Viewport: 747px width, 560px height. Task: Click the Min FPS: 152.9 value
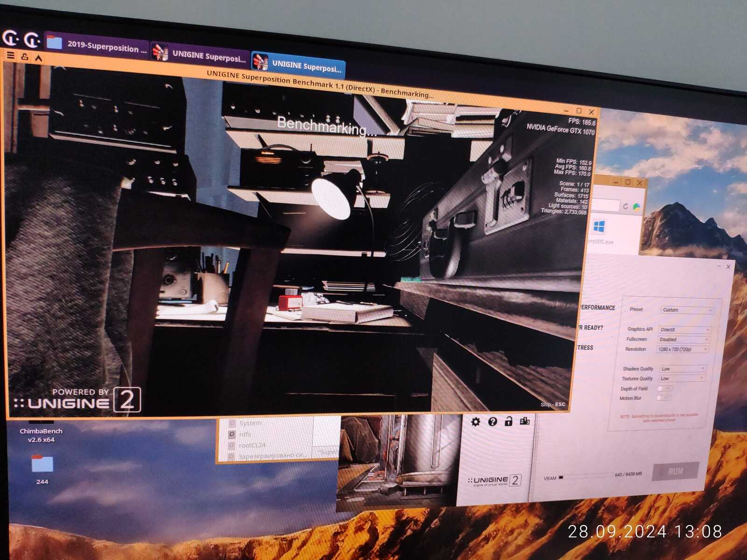[573, 162]
